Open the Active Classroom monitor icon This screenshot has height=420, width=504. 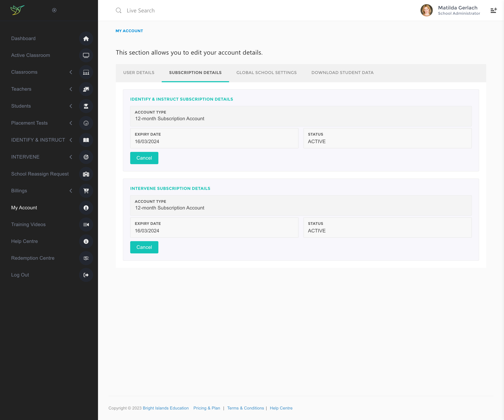tap(86, 55)
